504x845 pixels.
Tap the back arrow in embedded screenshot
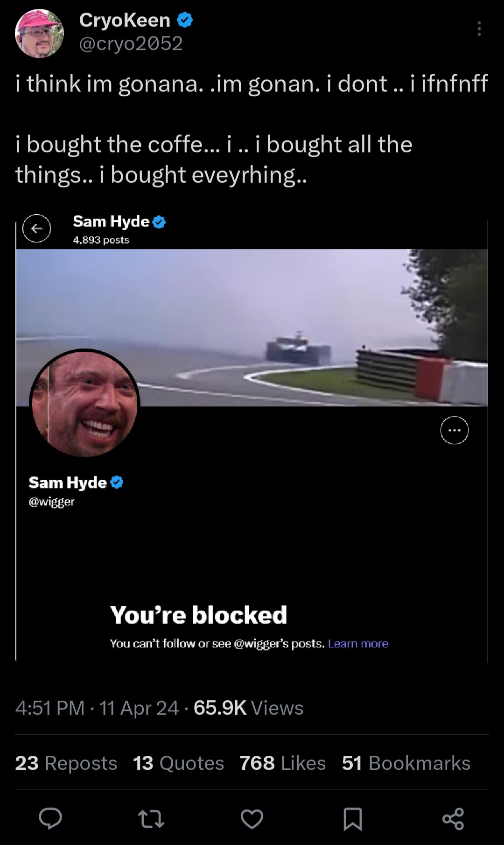click(37, 228)
